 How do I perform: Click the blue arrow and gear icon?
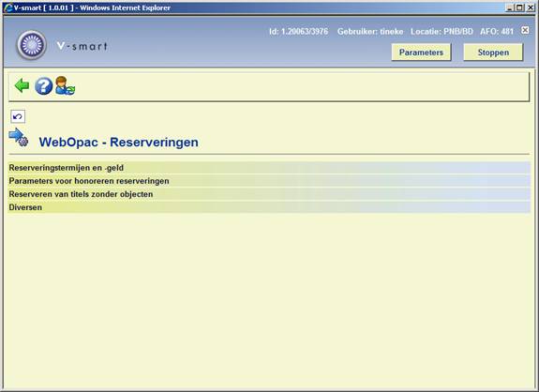coord(19,137)
